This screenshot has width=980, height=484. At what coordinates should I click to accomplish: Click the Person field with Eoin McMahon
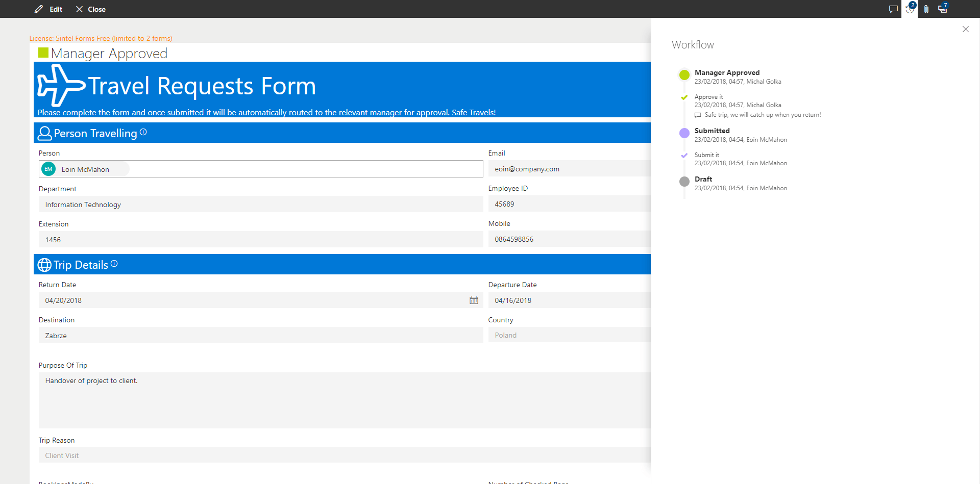pos(261,169)
